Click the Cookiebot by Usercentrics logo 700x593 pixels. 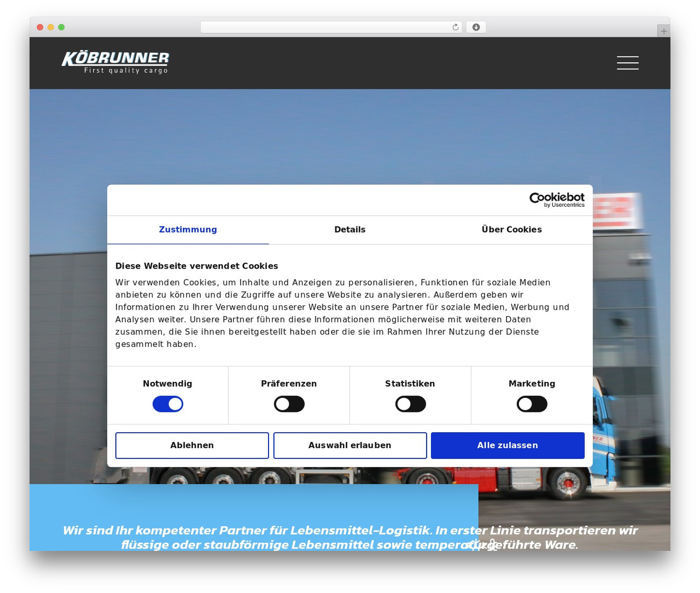(x=557, y=200)
